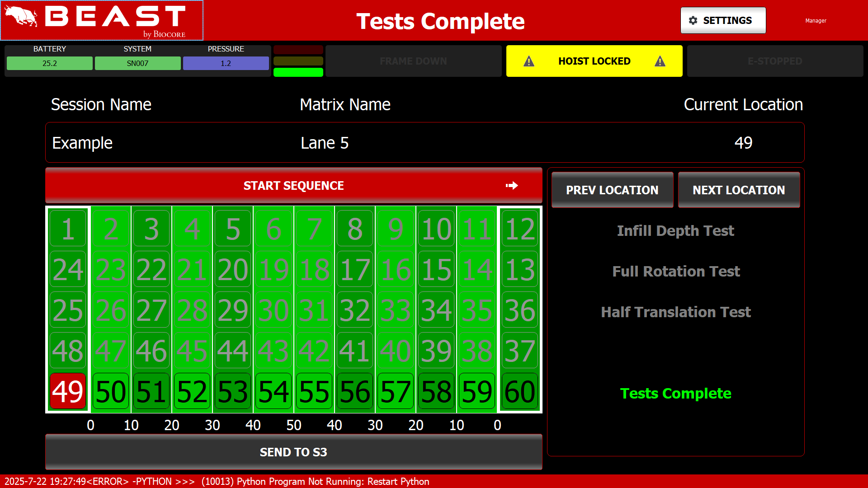Select red location cell 49
This screenshot has height=488, width=868.
click(x=68, y=391)
